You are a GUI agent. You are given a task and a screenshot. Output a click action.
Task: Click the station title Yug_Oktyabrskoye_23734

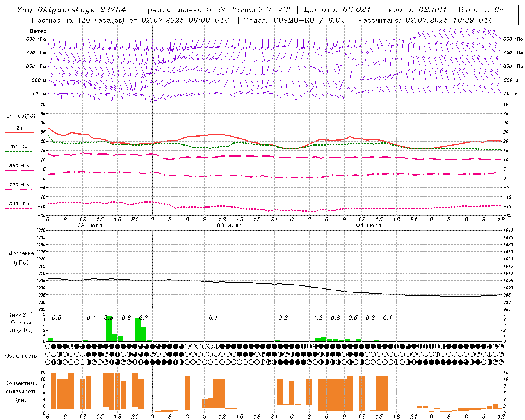[71, 10]
